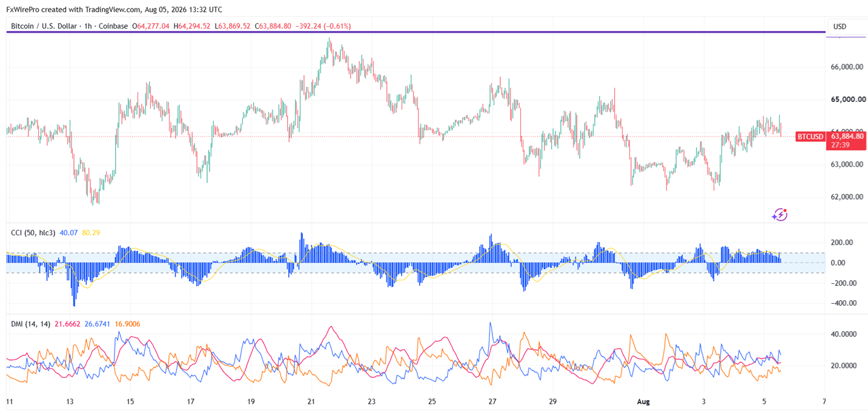This screenshot has height=419, width=868.
Task: Click the purple horizontal line above the chart
Action: 416,32
